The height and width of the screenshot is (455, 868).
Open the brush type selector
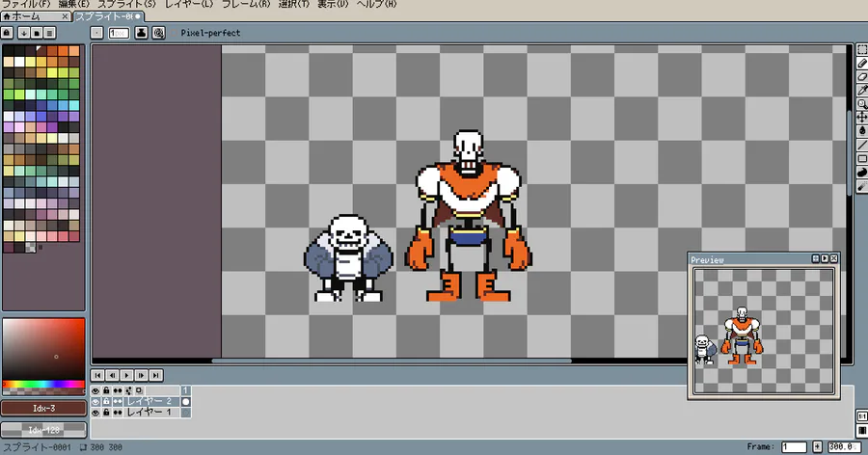click(x=96, y=33)
